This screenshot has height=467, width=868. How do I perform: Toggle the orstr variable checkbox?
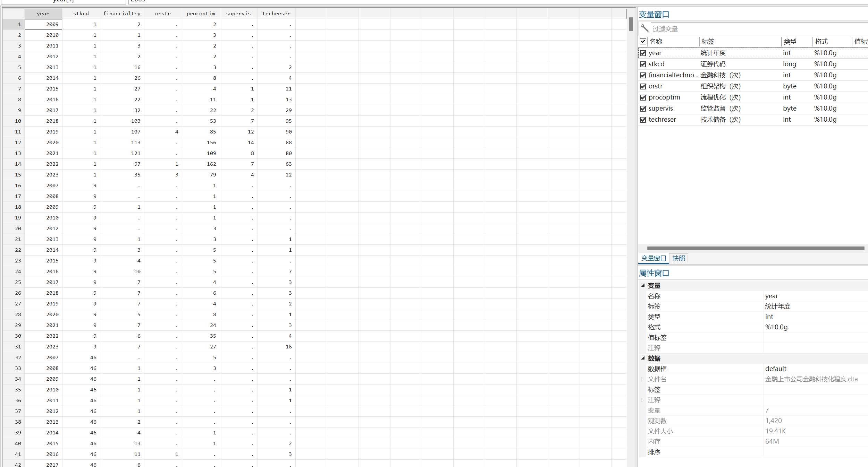[643, 86]
